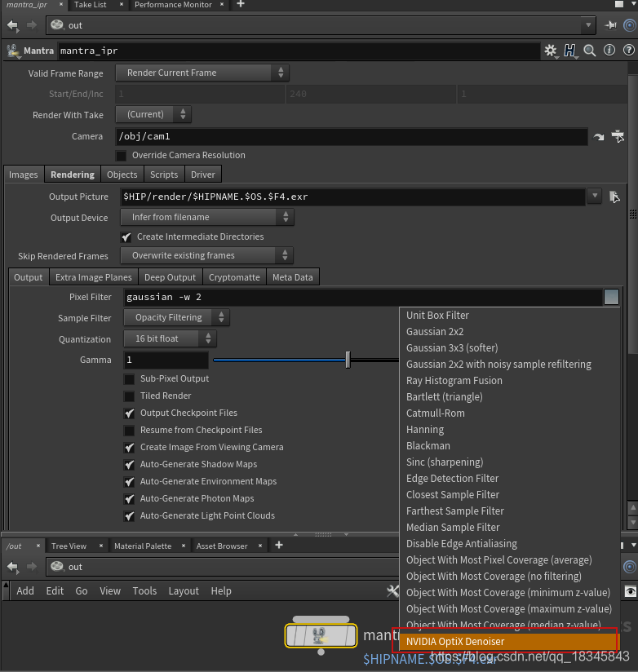The height and width of the screenshot is (672, 638).
Task: Choose Ray Histogram Fusion filter option
Action: (509, 381)
